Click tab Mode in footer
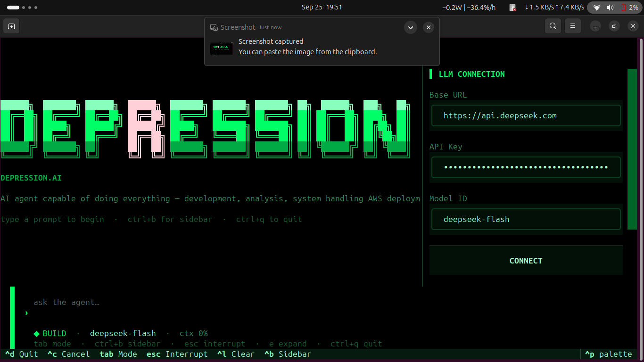The image size is (644, 362). tap(118, 354)
